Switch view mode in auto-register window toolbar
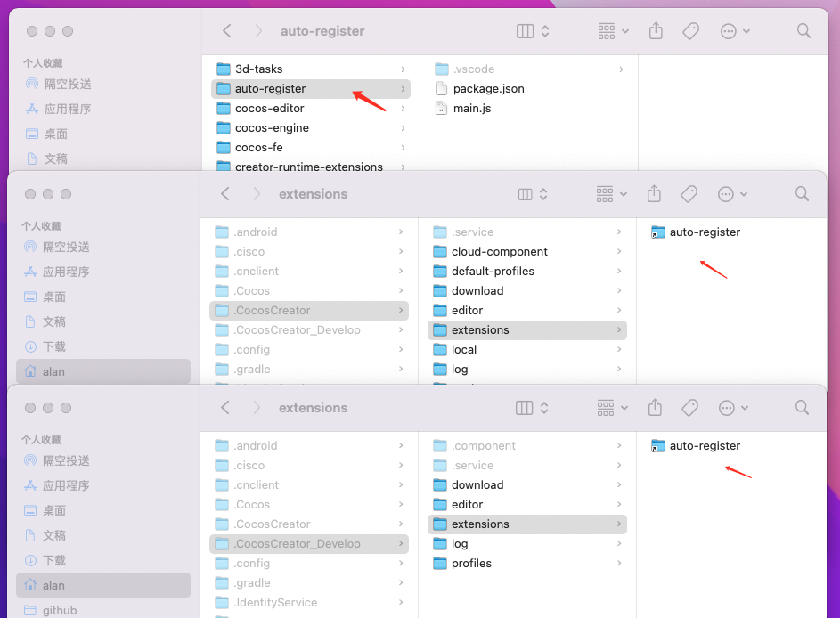This screenshot has height=618, width=840. 533,31
